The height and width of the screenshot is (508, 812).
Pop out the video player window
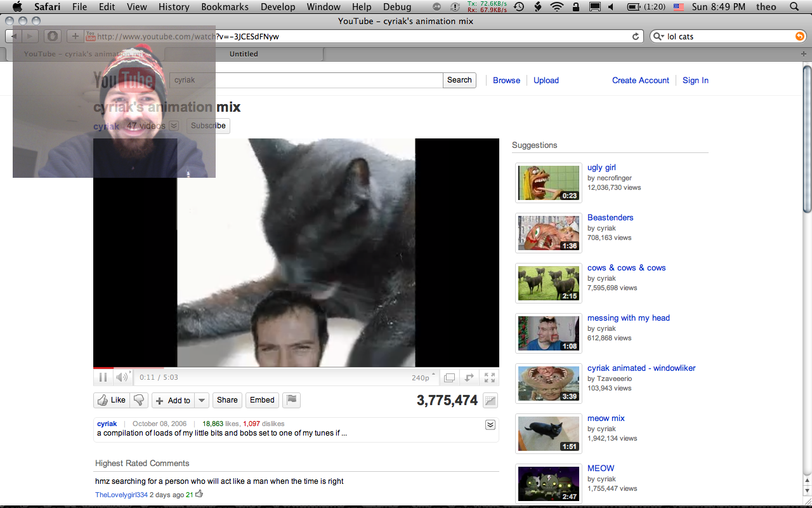[449, 377]
